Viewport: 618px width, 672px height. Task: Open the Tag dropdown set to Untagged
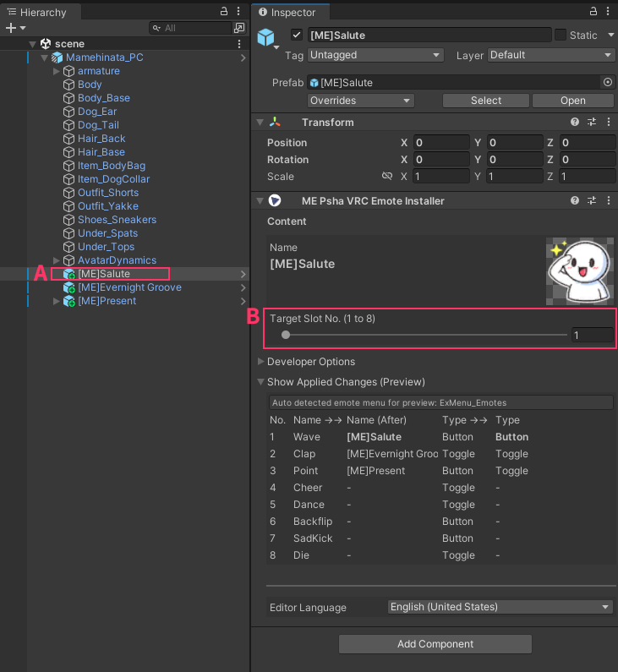[375, 55]
